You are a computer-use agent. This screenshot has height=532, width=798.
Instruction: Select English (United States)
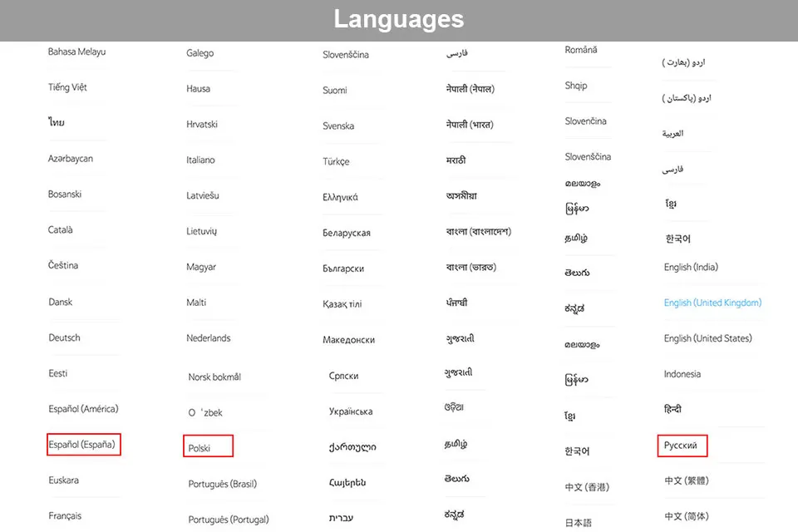point(707,338)
